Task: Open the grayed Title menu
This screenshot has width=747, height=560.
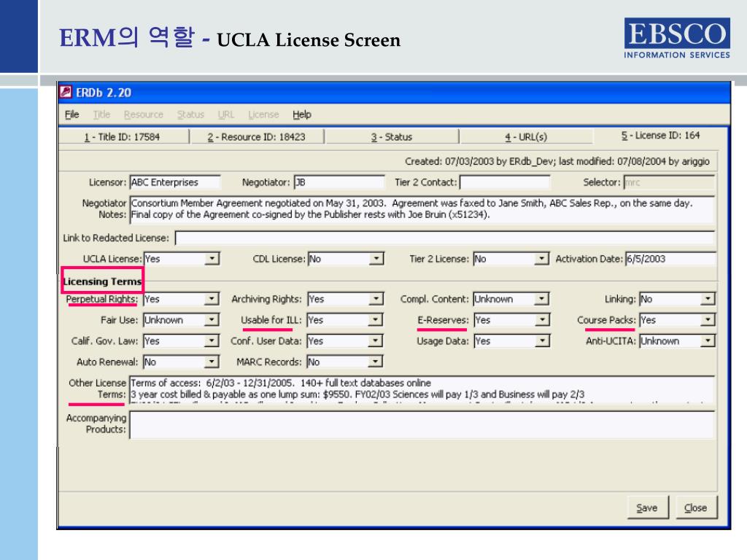Action: [x=101, y=114]
